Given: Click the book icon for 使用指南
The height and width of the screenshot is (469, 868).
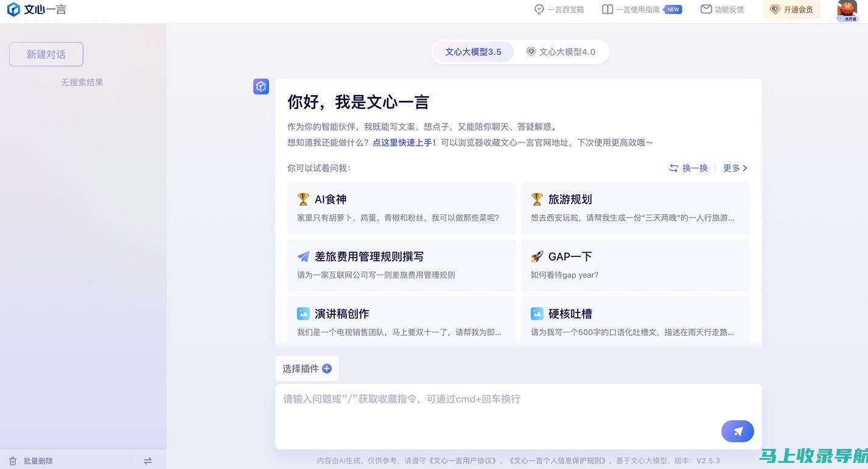Looking at the screenshot, I should (x=607, y=9).
